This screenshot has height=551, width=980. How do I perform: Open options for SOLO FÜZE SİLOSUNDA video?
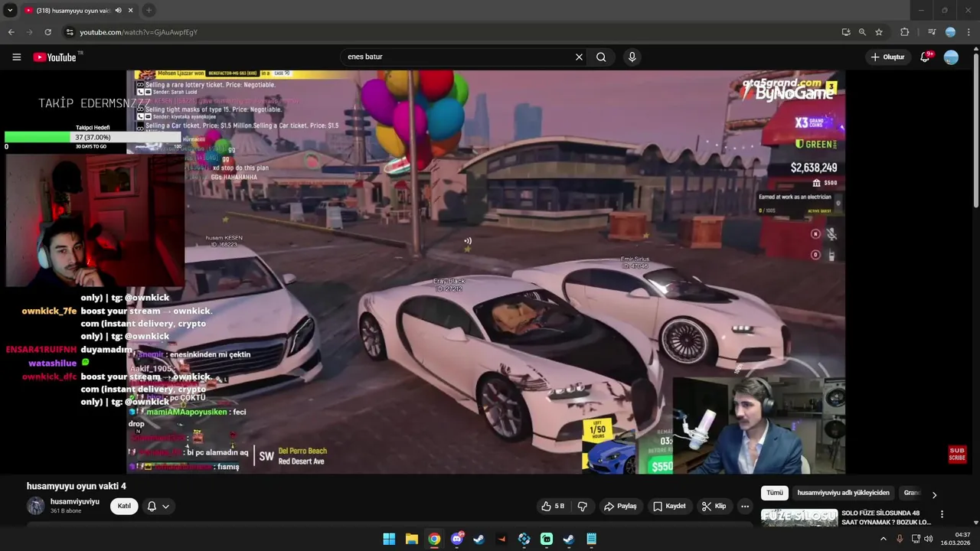[942, 514]
